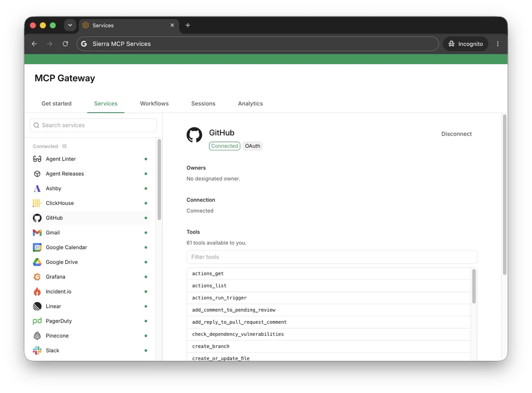Open the Workflows tab
This screenshot has width=532, height=393.
click(154, 104)
